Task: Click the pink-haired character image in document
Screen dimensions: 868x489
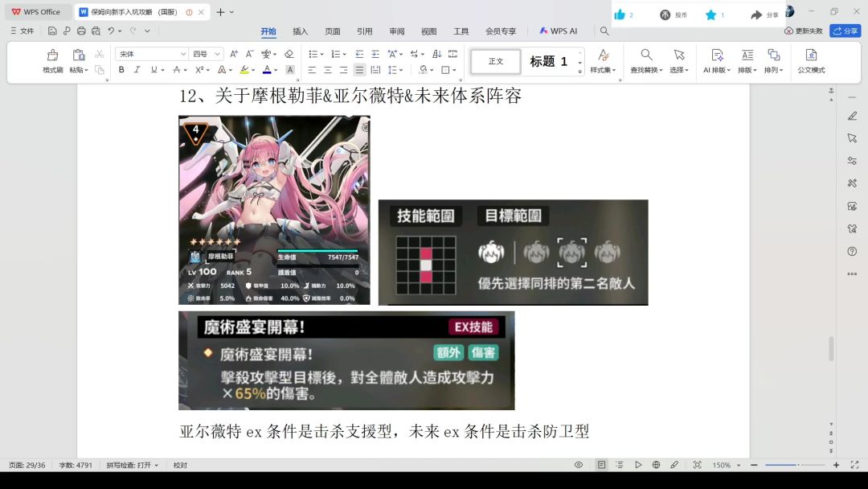Action: click(x=274, y=210)
